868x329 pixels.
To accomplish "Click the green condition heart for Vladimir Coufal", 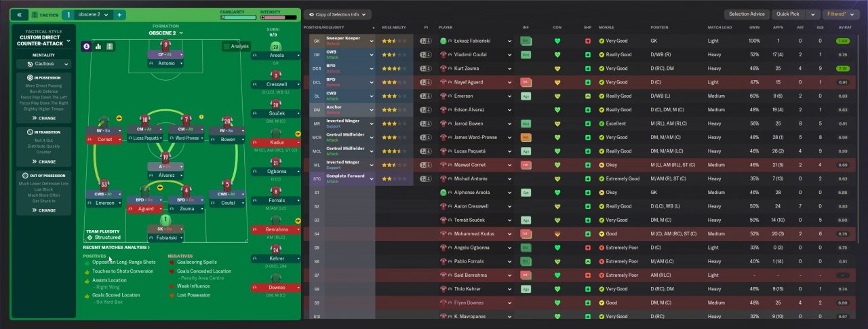I will tap(557, 54).
